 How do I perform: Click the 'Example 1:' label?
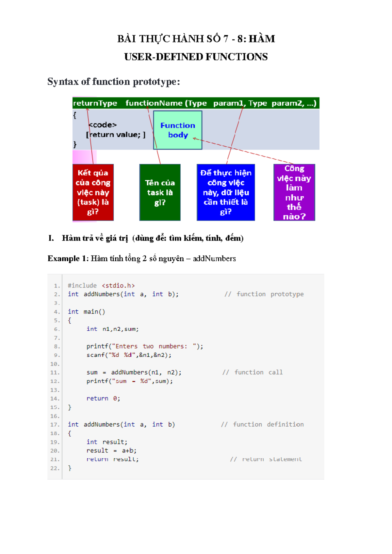click(68, 259)
